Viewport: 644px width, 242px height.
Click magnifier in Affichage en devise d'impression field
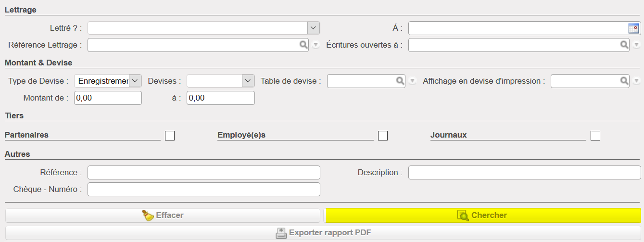624,81
